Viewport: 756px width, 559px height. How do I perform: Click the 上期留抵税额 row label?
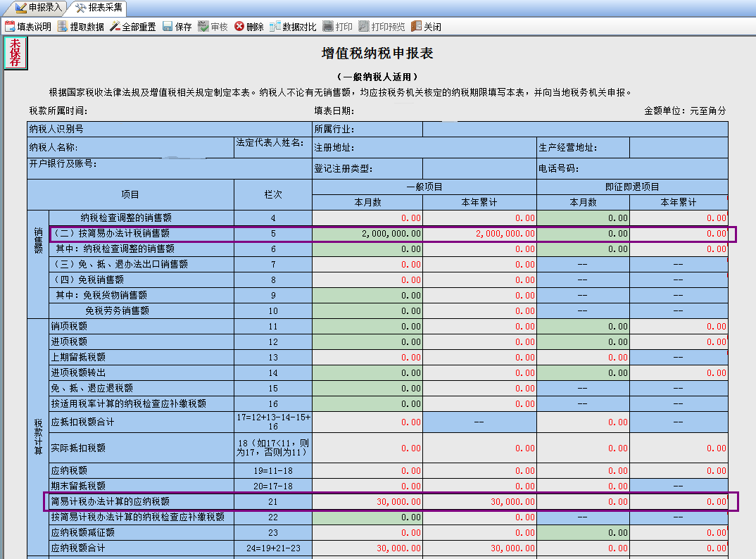click(x=78, y=357)
